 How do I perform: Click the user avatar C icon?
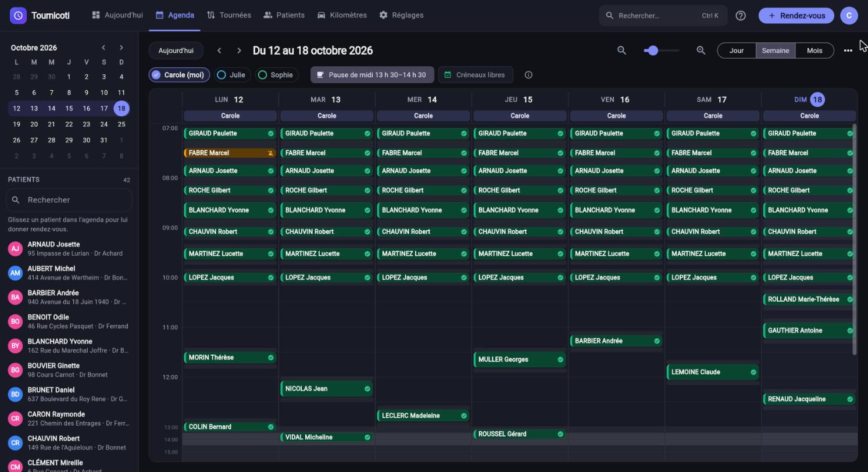(x=849, y=16)
